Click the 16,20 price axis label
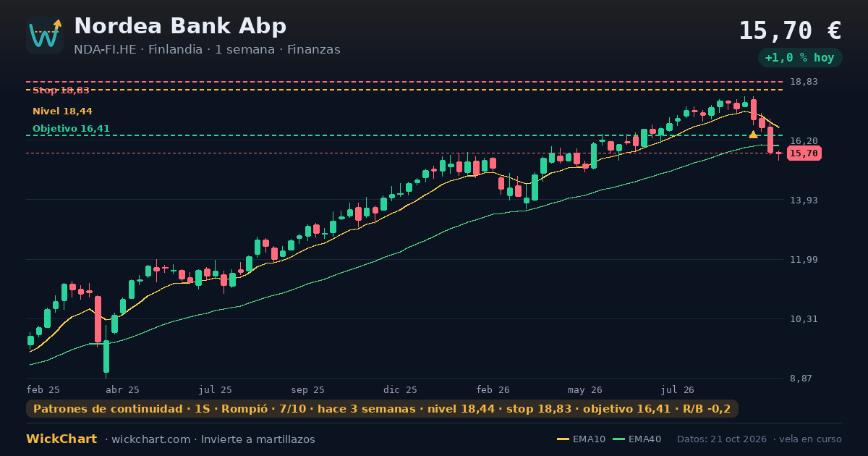The image size is (868, 456). click(x=804, y=141)
